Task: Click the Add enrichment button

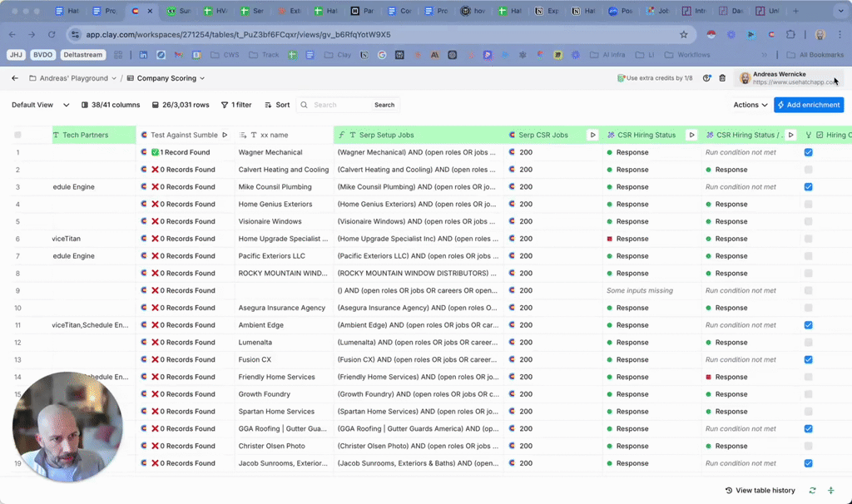Action: pyautogui.click(x=808, y=105)
